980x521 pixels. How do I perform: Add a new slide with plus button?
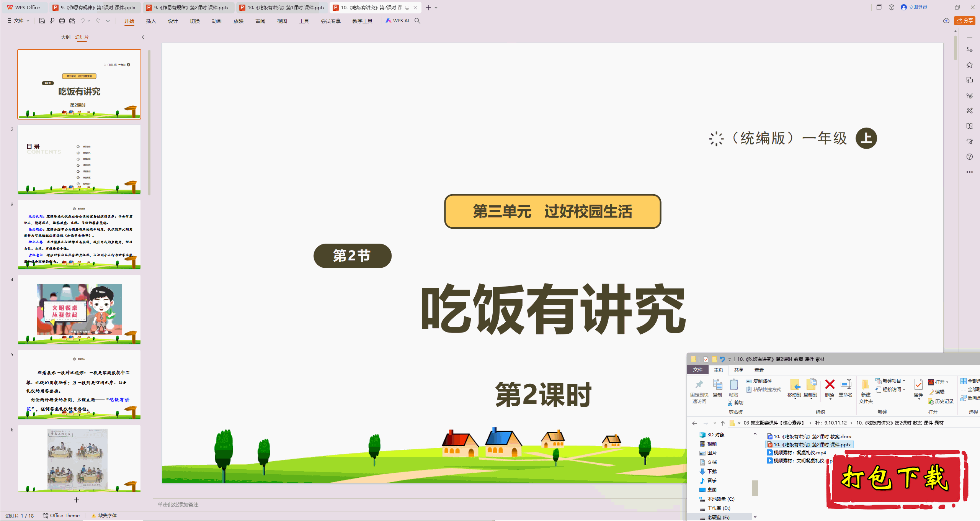(x=77, y=500)
